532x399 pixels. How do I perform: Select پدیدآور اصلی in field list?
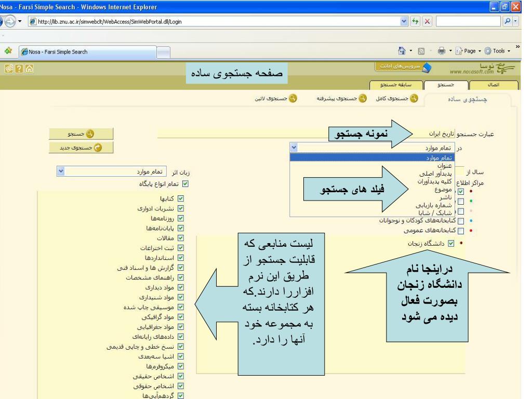372,174
